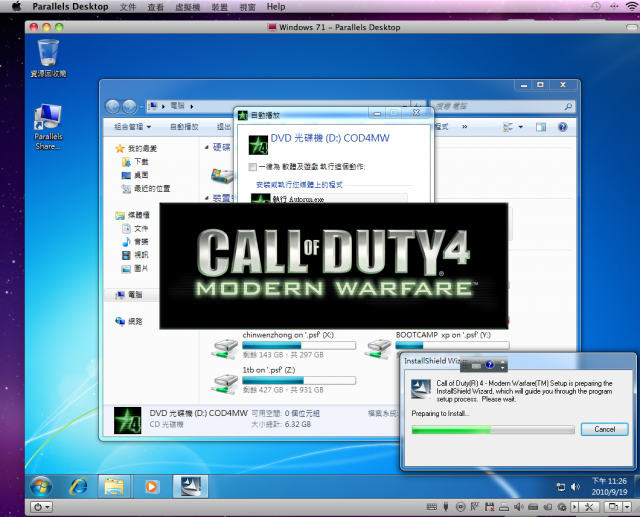Click the Explorer search box
The height and width of the screenshot is (517, 640).
pyautogui.click(x=503, y=107)
